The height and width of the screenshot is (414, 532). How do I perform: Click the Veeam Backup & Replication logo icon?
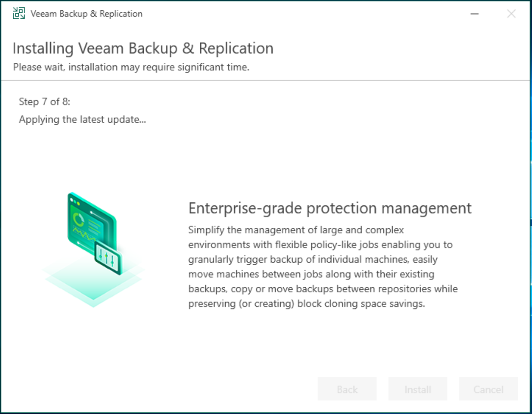(x=18, y=13)
